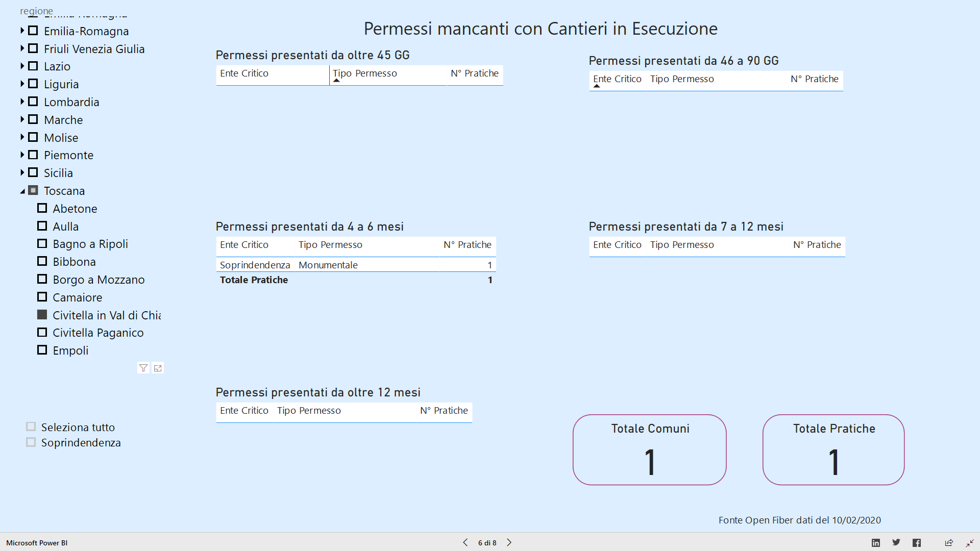Click the filter icon under the region slicer
The image size is (980, 551).
click(143, 368)
